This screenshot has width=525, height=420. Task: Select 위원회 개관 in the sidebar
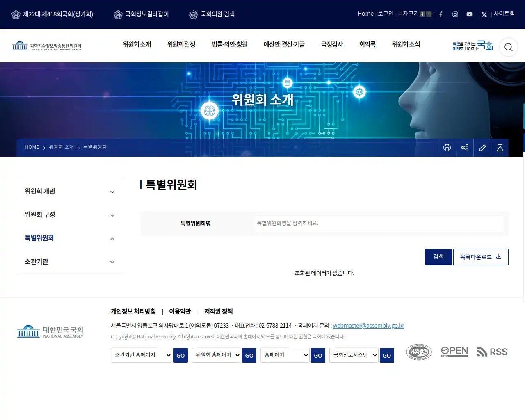pyautogui.click(x=40, y=192)
